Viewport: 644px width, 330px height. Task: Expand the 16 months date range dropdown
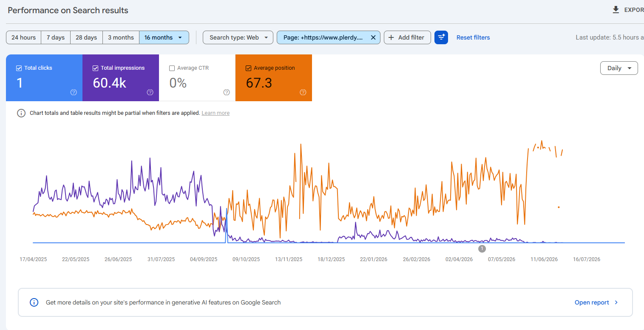pyautogui.click(x=164, y=37)
